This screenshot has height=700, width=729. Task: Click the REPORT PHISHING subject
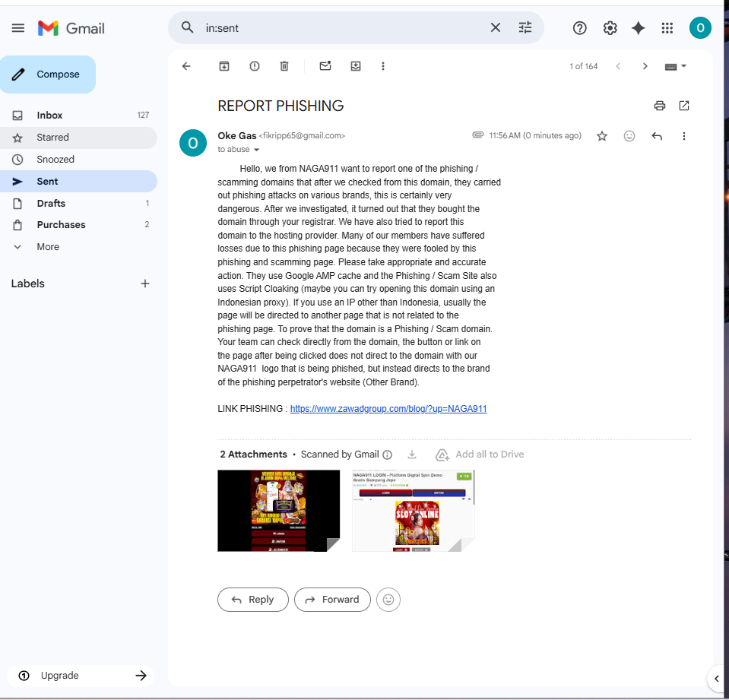[281, 106]
